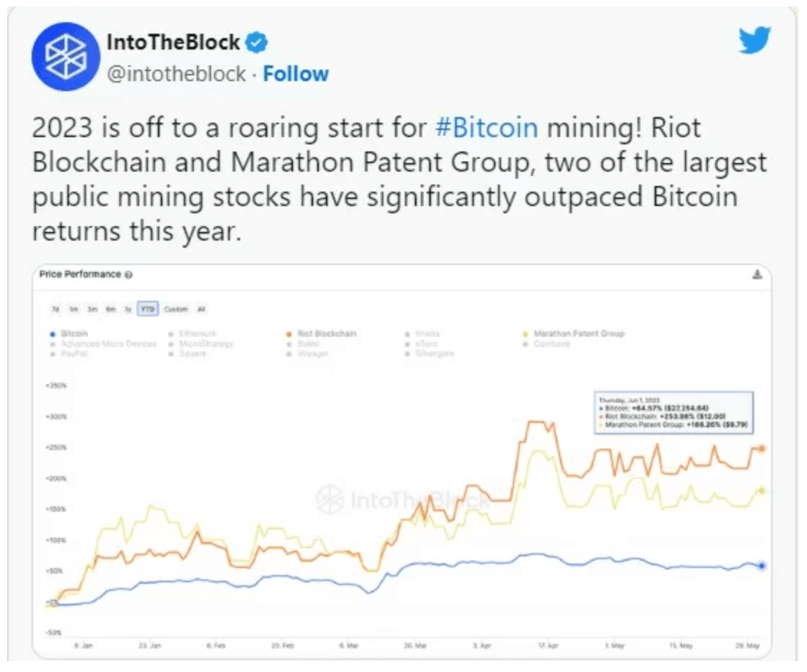Viewport: 807px width, 672px height.
Task: Toggle the Riot Blockchain legend series
Action: (322, 333)
